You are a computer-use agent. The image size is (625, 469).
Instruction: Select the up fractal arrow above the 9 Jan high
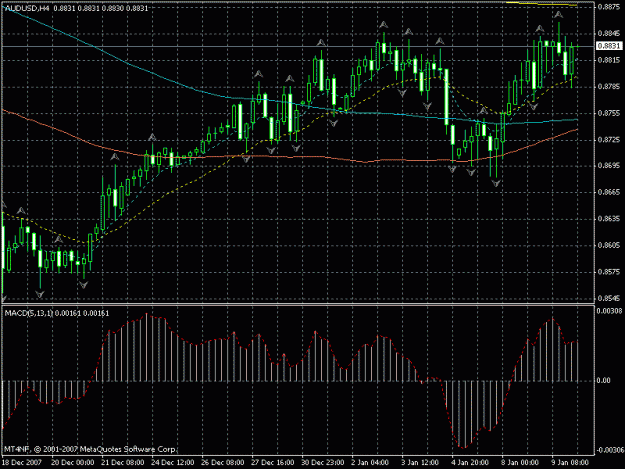click(558, 15)
